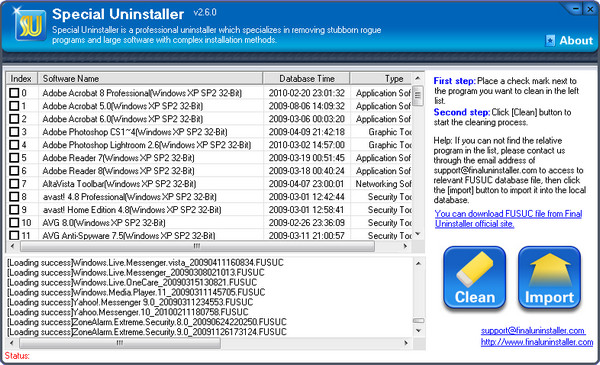Viewport: 600px width, 365px height.
Task: Close the Special Uninstaller window
Action: [x=590, y=9]
